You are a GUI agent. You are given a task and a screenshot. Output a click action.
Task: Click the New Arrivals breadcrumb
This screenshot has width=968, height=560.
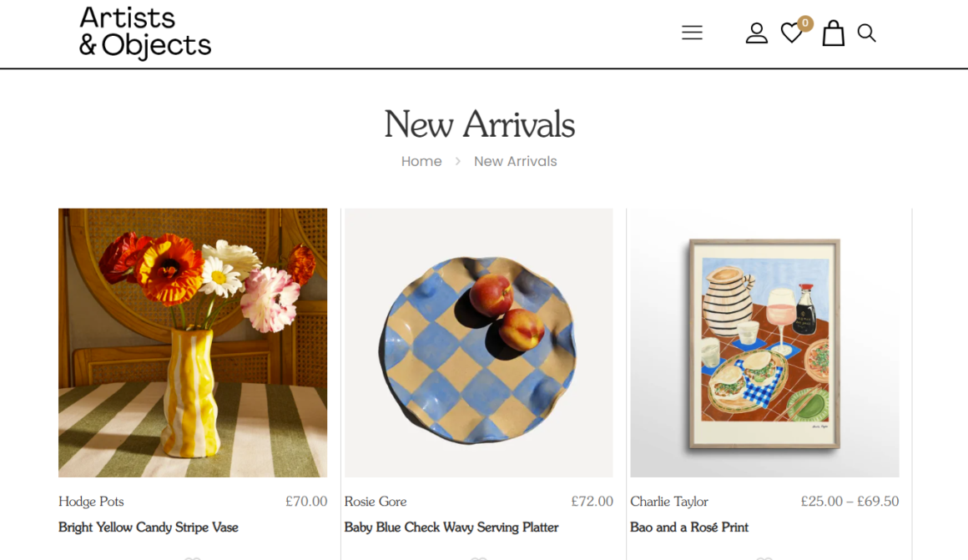point(515,161)
